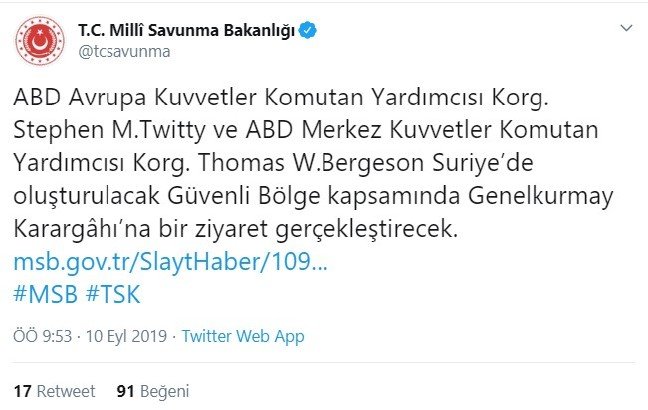Viewport: 648px width, 410px height.
Task: Click the phrase ABD Avrupa Kuvvetler
Action: point(114,99)
